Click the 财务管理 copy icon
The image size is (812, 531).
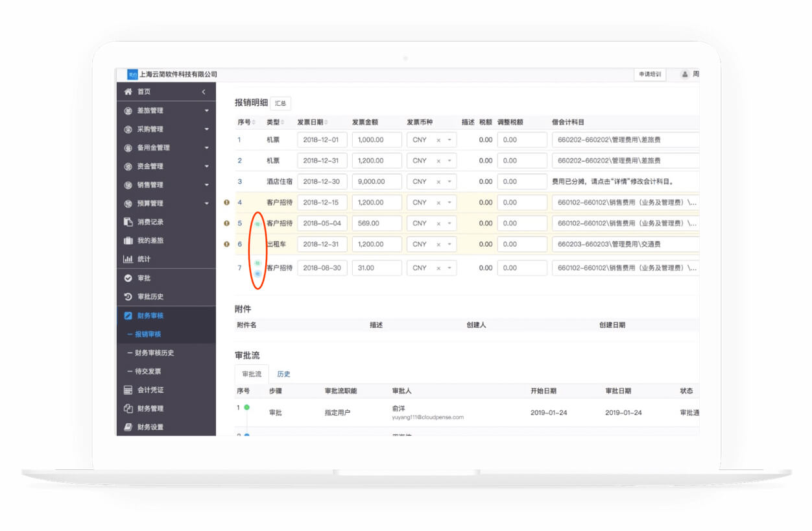pyautogui.click(x=128, y=408)
